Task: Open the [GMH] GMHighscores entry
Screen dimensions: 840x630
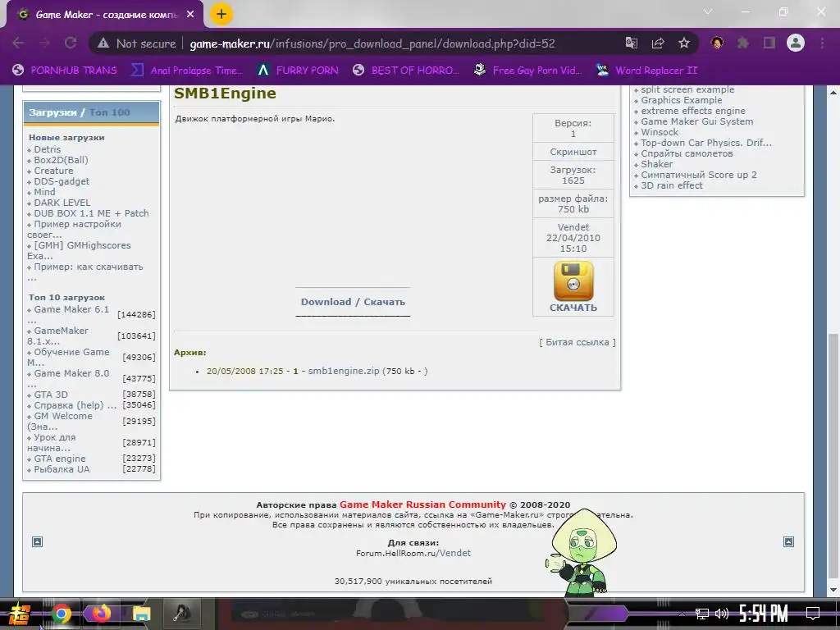Action: coord(80,250)
